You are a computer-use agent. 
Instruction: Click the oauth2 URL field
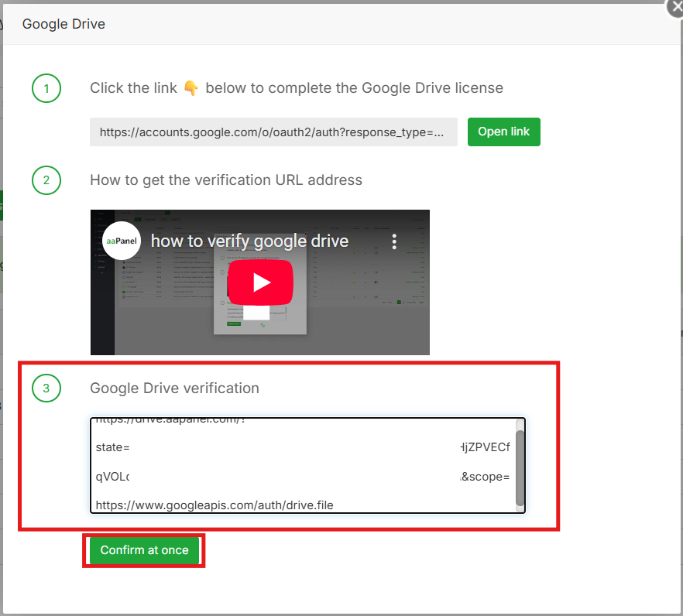[x=273, y=132]
